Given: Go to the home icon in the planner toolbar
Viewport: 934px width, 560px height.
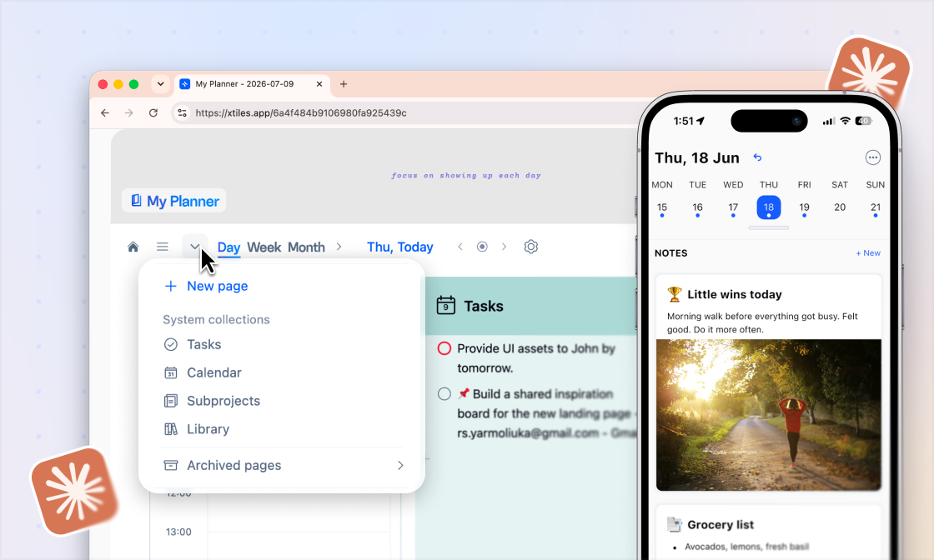Looking at the screenshot, I should (133, 247).
